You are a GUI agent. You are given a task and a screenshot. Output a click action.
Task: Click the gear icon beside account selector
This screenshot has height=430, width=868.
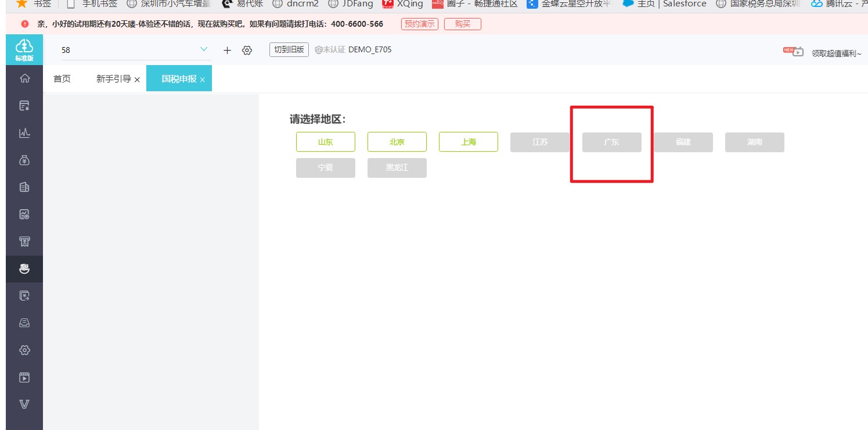pos(247,51)
